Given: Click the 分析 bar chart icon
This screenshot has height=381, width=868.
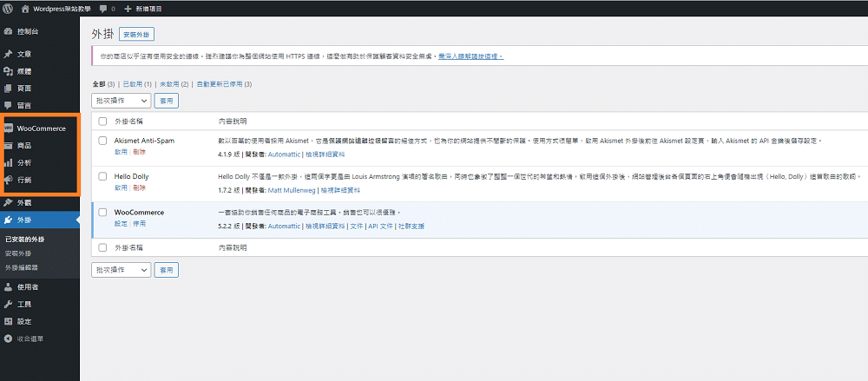Looking at the screenshot, I should coord(9,163).
